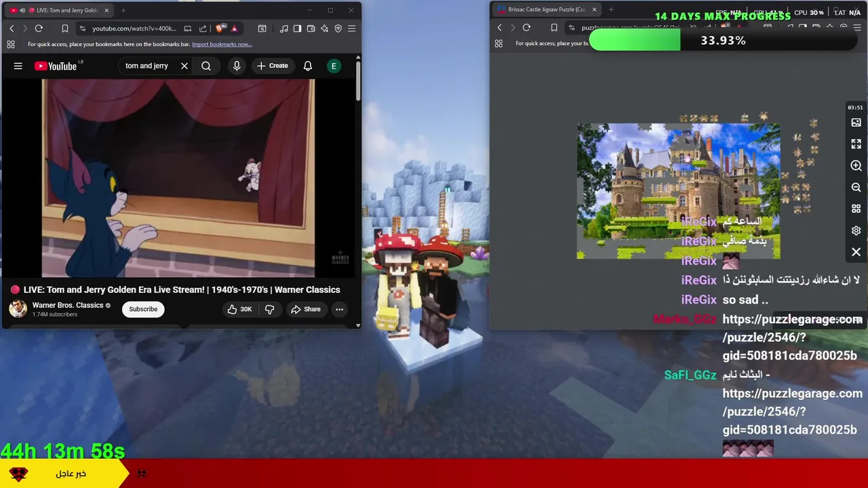
Task: Open the Warner Bros. Classics channel name
Action: [68, 305]
